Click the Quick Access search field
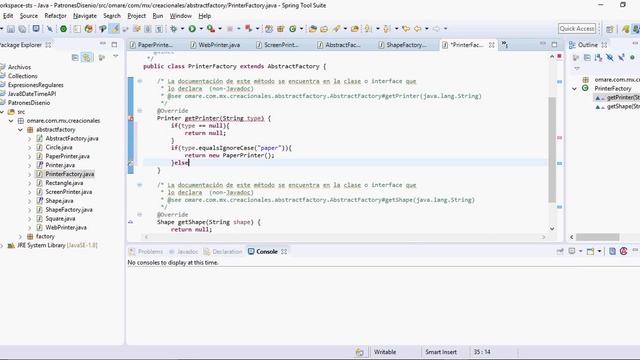This screenshot has height=360, width=640. click(577, 29)
